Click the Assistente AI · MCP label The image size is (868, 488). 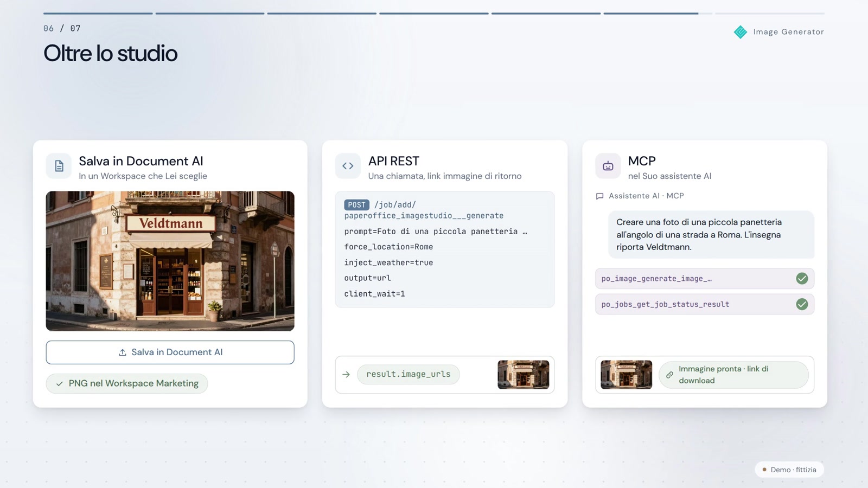[x=646, y=196]
